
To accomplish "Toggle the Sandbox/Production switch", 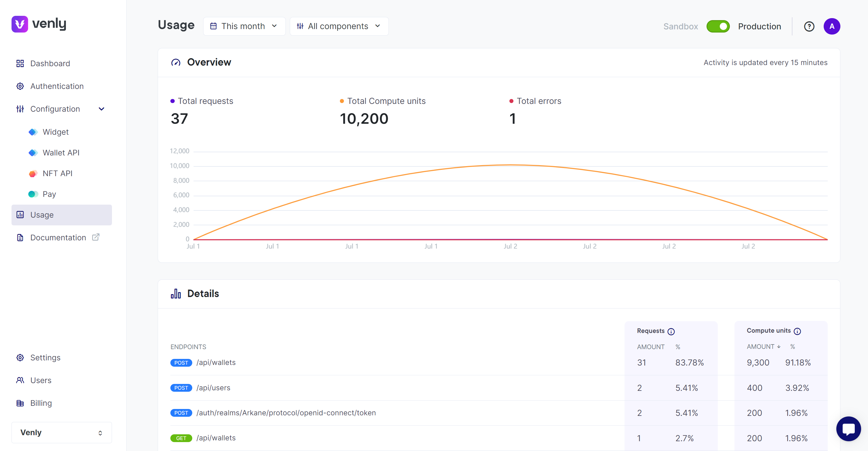I will pos(718,26).
